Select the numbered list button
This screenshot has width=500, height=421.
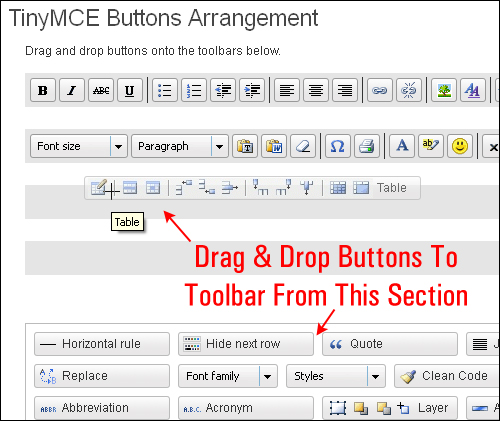tap(194, 90)
